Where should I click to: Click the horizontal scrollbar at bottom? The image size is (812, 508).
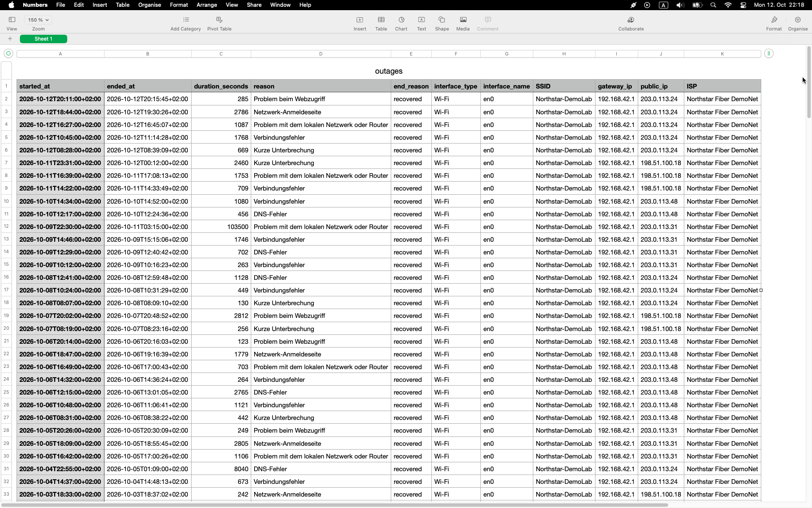(334, 505)
